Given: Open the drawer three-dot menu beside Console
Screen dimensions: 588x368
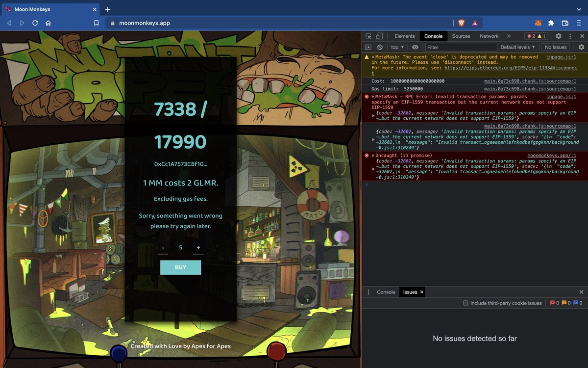Looking at the screenshot, I should (x=369, y=292).
